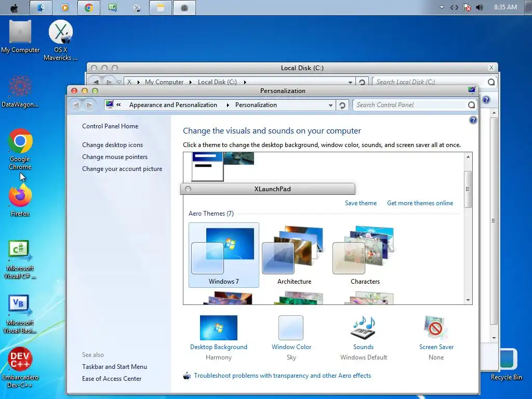Click the Control Panel icon in address bar
Image resolution: width=532 pixels, height=399 pixels.
point(109,104)
